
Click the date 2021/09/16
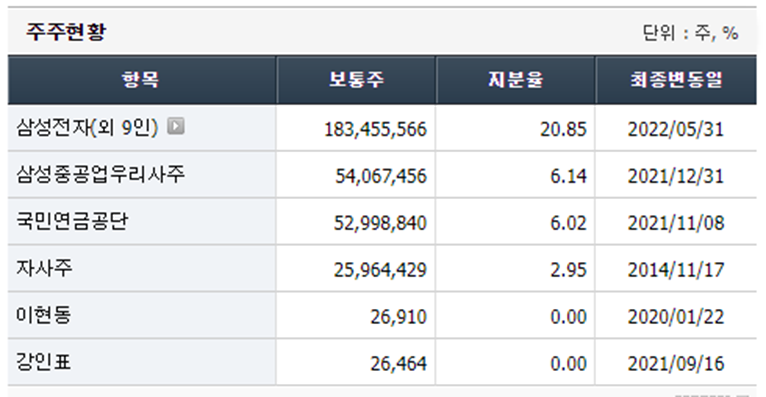[676, 364]
